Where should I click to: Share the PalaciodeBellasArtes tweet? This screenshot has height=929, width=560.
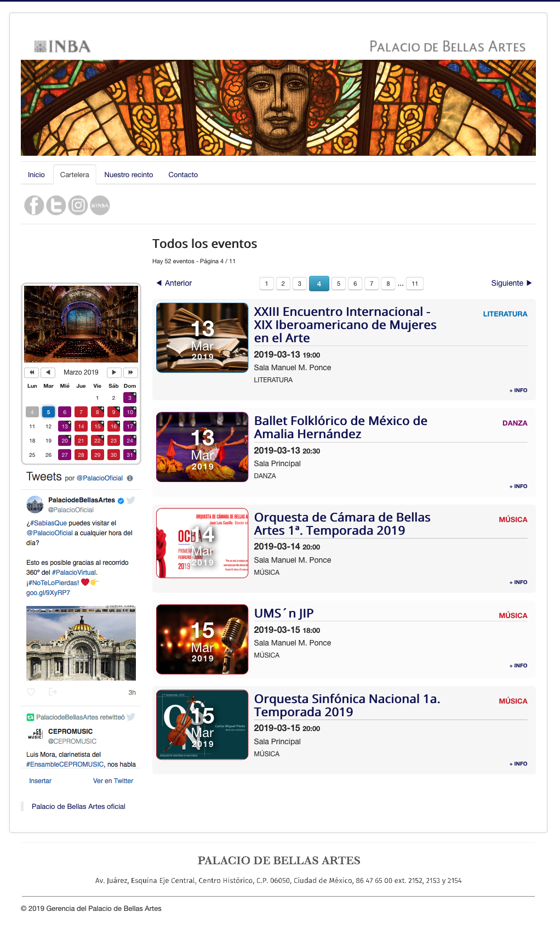tap(53, 692)
